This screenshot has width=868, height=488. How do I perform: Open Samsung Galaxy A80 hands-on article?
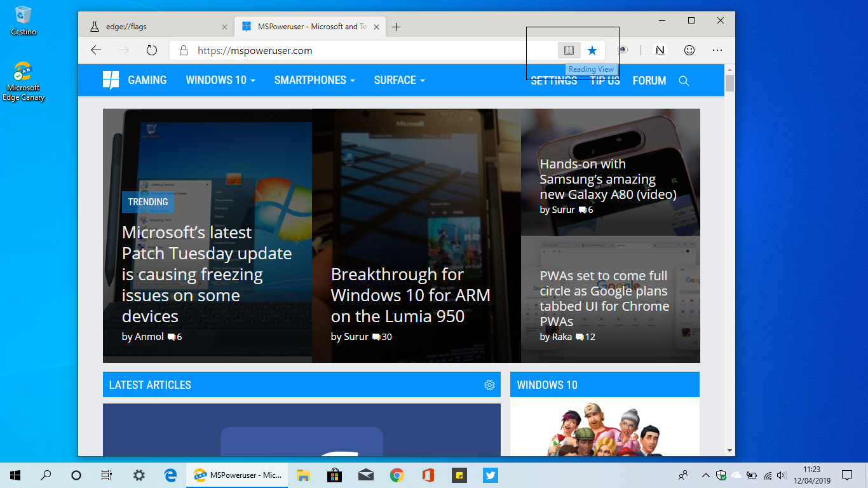click(x=608, y=179)
